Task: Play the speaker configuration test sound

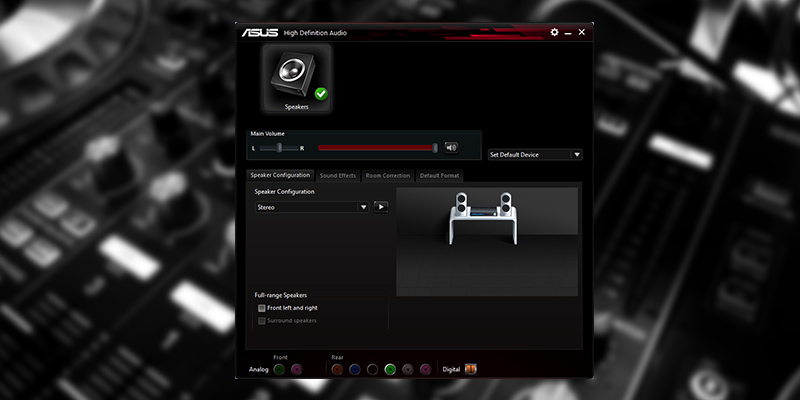Action: pyautogui.click(x=381, y=206)
